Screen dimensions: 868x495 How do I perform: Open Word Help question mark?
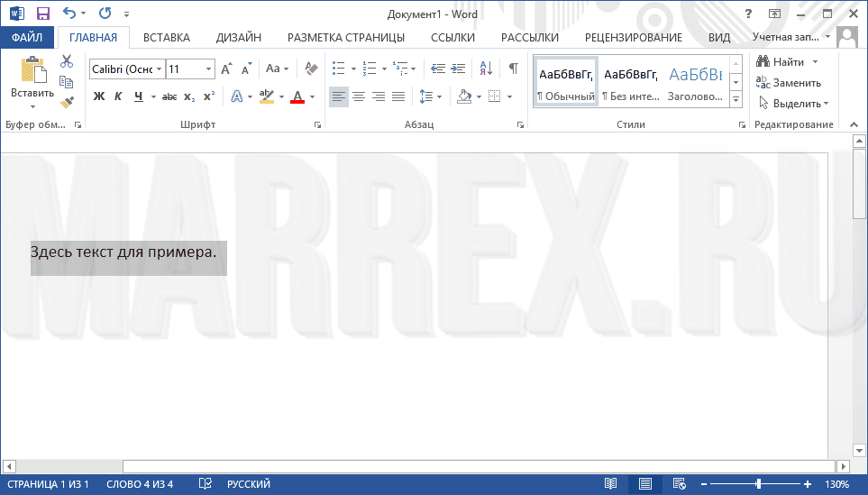tap(748, 14)
